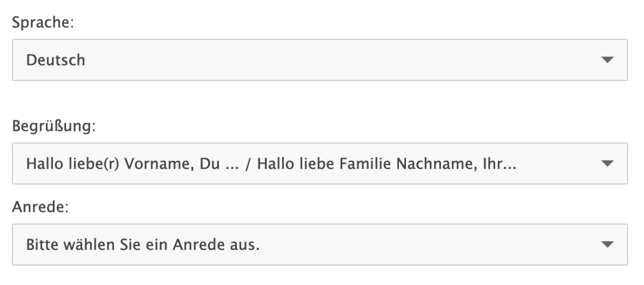Focus the combo box under Sprache
644x285 pixels.
pos(319,60)
